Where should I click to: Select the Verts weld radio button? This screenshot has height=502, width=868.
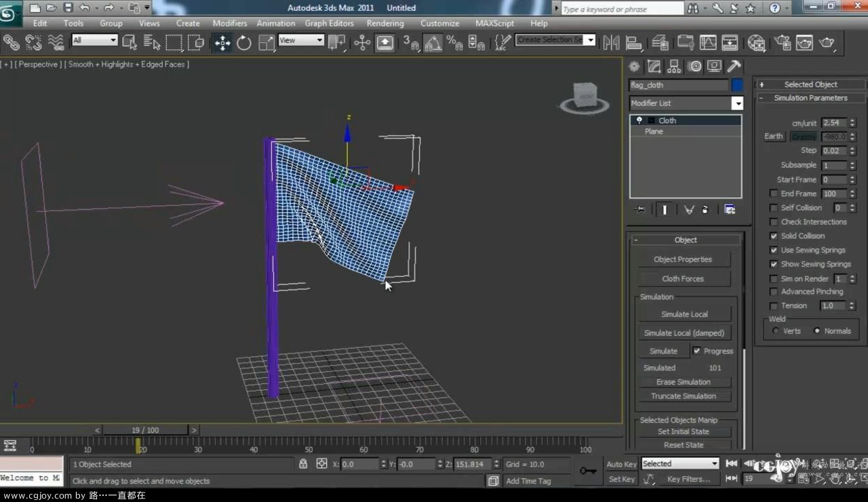[x=776, y=331]
